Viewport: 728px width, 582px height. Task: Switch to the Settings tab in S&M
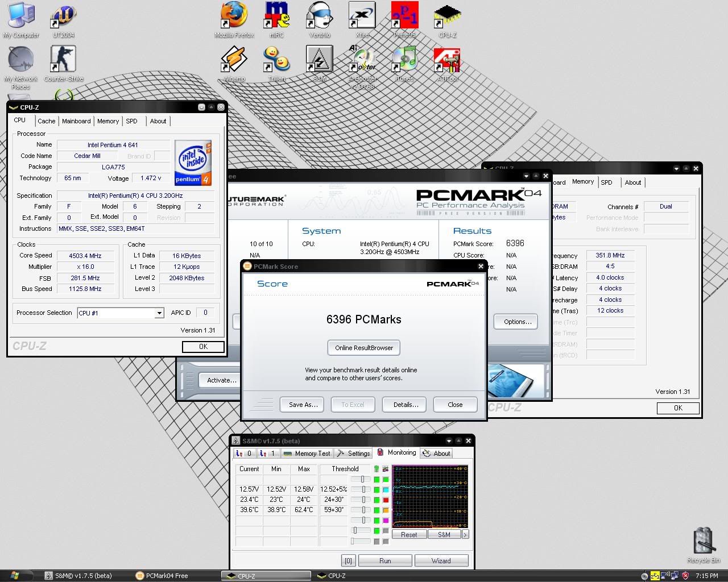coord(353,453)
